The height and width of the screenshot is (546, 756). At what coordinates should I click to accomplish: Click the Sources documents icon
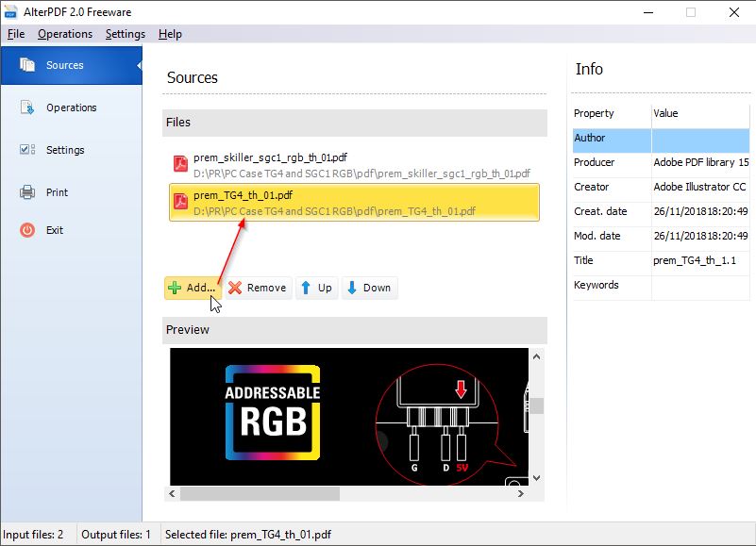pos(27,64)
